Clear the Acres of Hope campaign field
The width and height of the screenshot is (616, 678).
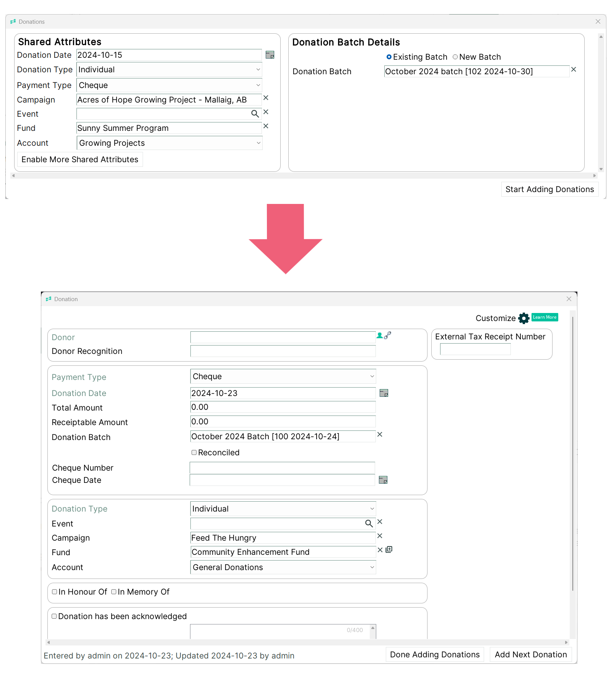click(x=266, y=98)
